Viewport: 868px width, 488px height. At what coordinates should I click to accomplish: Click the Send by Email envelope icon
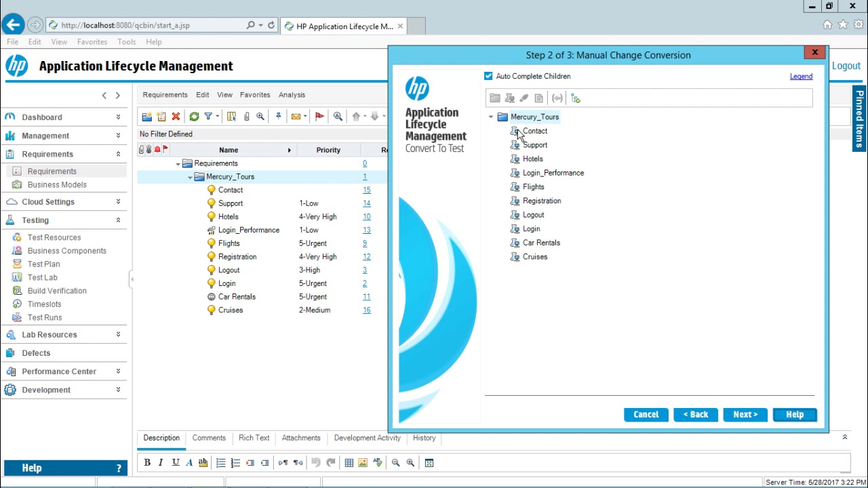tap(296, 117)
